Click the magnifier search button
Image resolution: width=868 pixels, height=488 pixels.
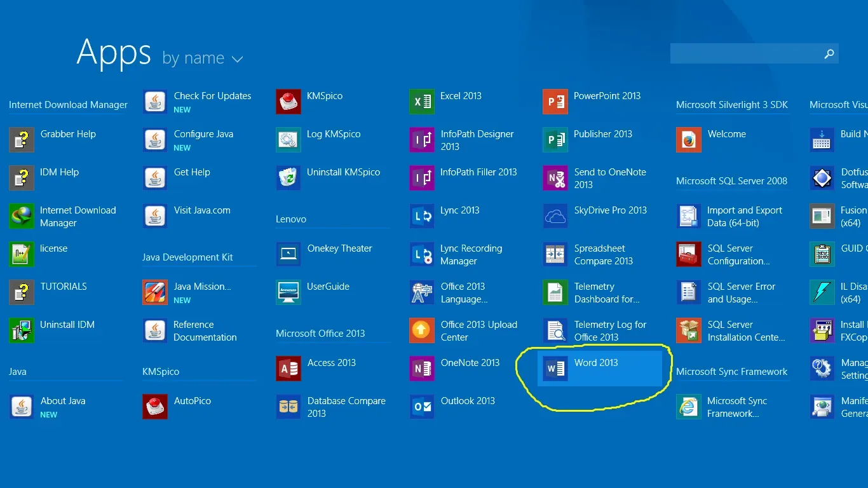[x=829, y=54]
